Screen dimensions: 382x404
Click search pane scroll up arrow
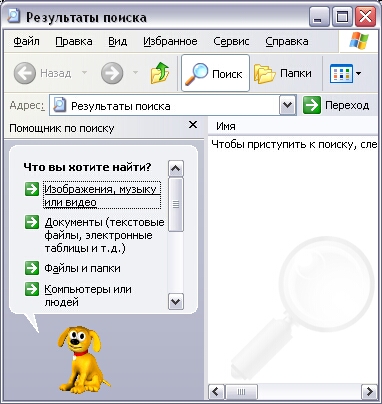[175, 169]
